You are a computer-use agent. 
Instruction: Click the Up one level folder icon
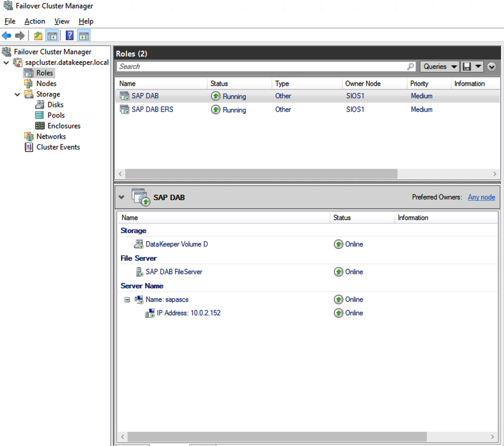point(38,36)
